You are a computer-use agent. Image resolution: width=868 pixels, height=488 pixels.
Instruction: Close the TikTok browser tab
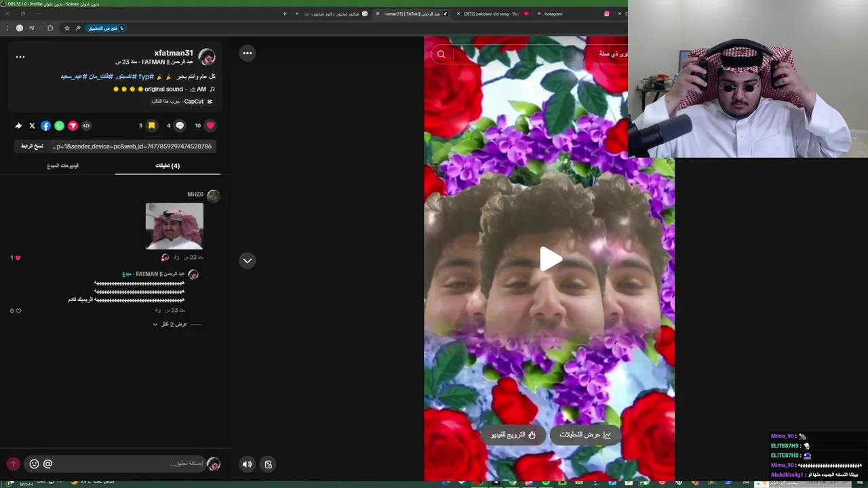click(x=378, y=14)
